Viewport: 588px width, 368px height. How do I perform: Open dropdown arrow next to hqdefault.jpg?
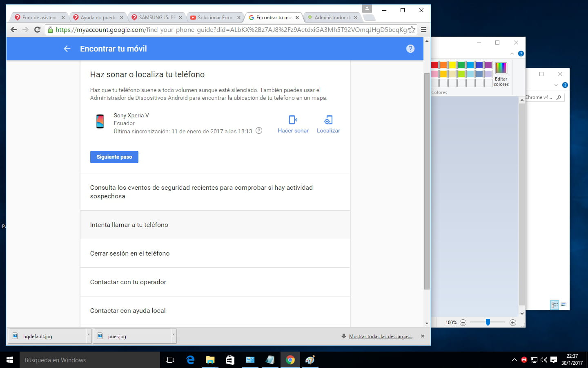tap(89, 335)
